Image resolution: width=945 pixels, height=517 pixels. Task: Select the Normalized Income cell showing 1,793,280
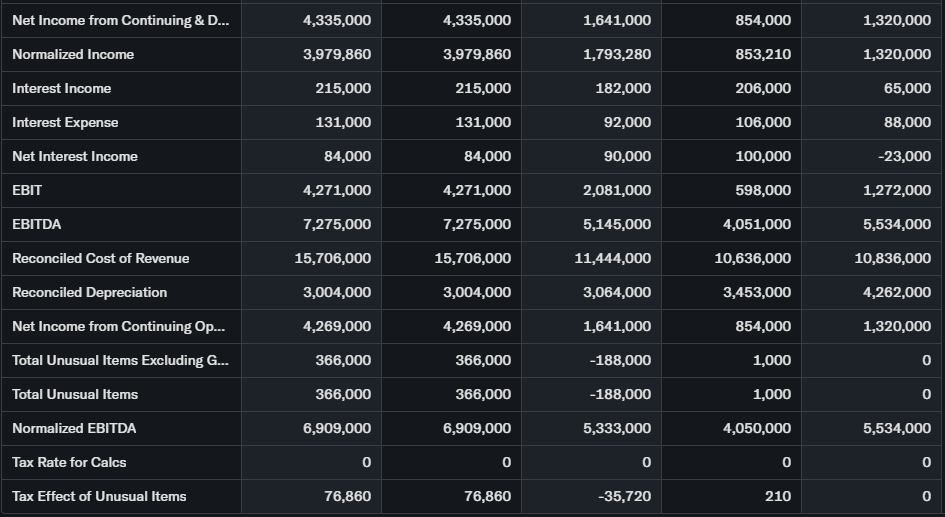pyautogui.click(x=617, y=54)
